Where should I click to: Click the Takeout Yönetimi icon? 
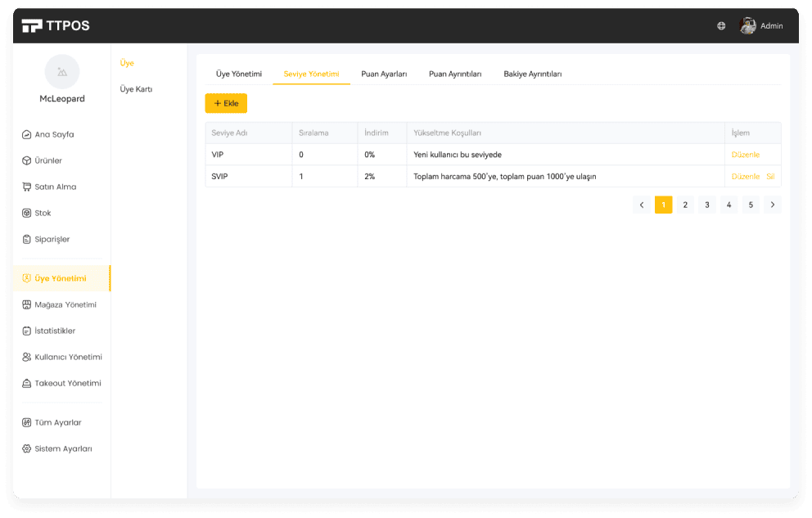click(26, 384)
